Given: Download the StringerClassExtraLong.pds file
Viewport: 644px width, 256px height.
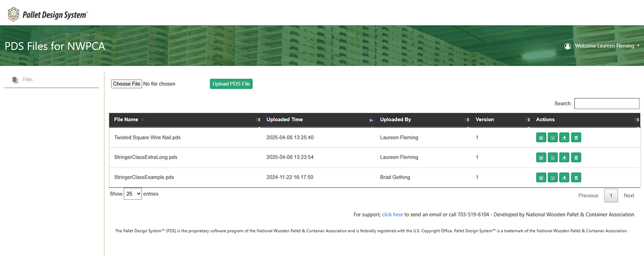Looking at the screenshot, I should tap(565, 157).
